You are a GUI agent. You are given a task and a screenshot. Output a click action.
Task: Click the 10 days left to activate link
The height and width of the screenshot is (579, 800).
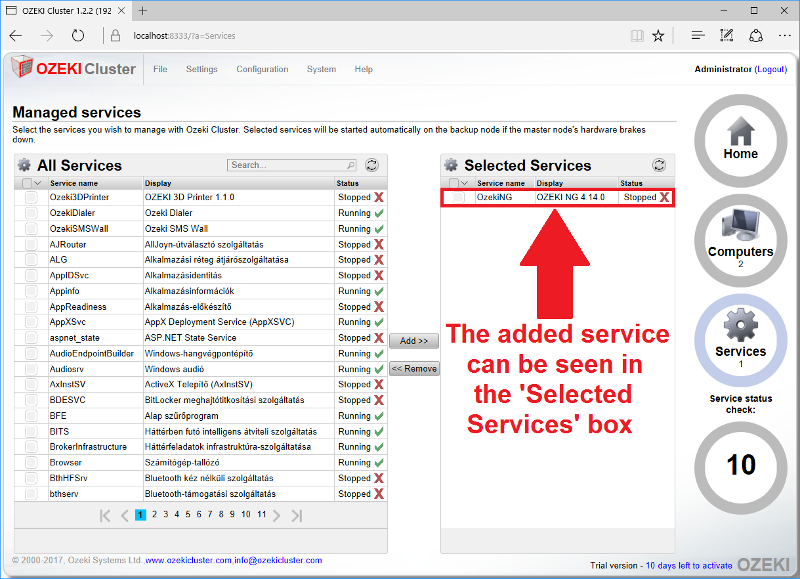689,565
